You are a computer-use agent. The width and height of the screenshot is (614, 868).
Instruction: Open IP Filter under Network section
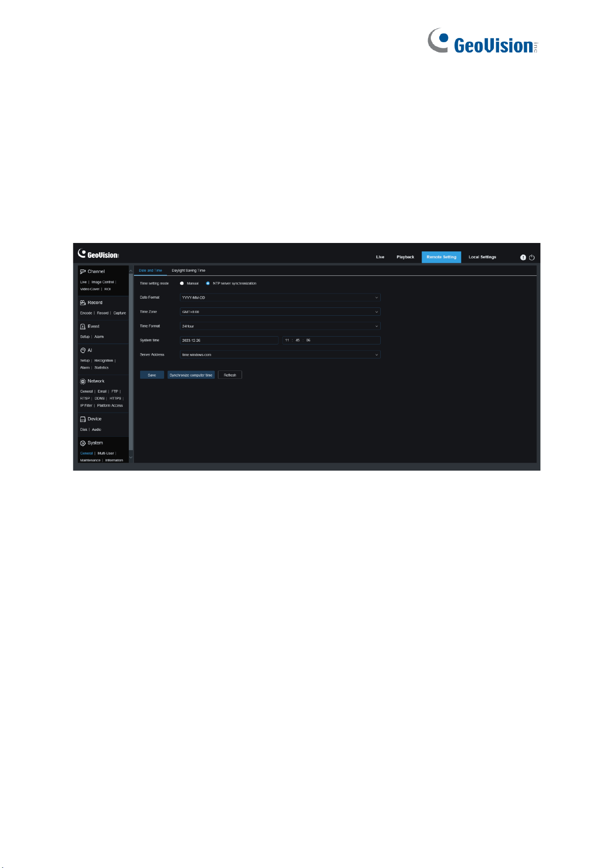(86, 406)
